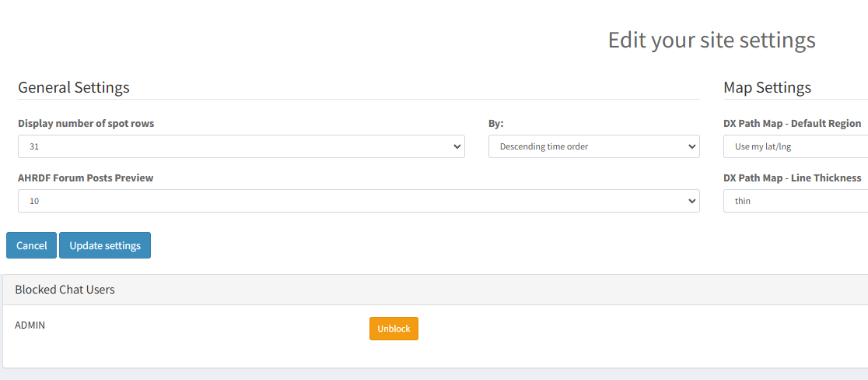Click the chevron arrow on the spot rows dropdown
This screenshot has width=868, height=380.
pyautogui.click(x=457, y=146)
